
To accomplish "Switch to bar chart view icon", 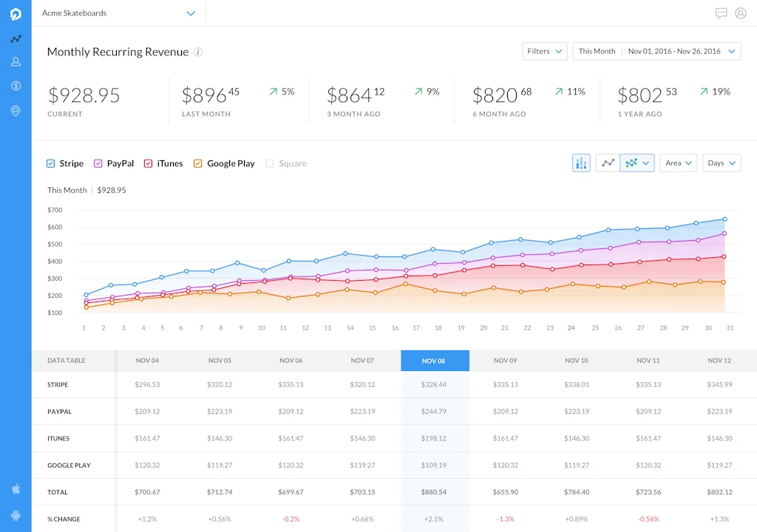I will [581, 163].
